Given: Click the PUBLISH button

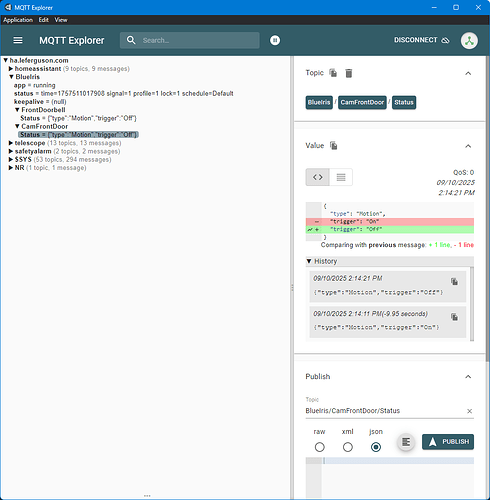Looking at the screenshot, I should click(x=448, y=442).
